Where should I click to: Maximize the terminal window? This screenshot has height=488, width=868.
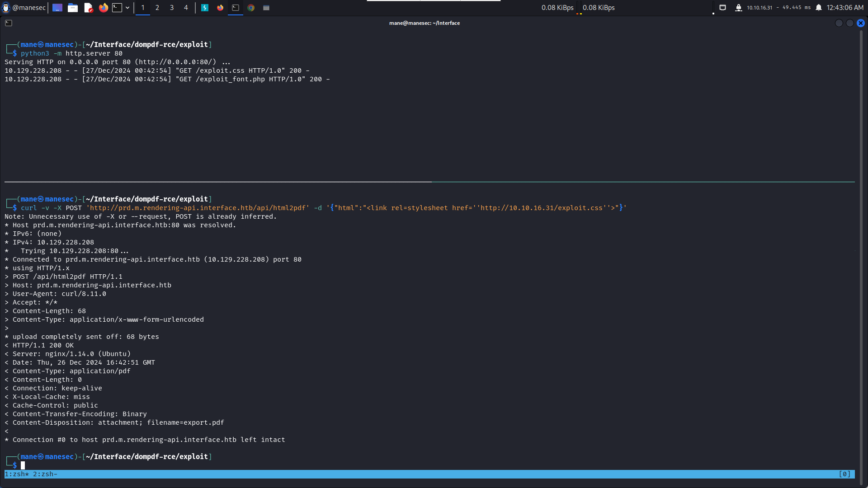pos(850,23)
